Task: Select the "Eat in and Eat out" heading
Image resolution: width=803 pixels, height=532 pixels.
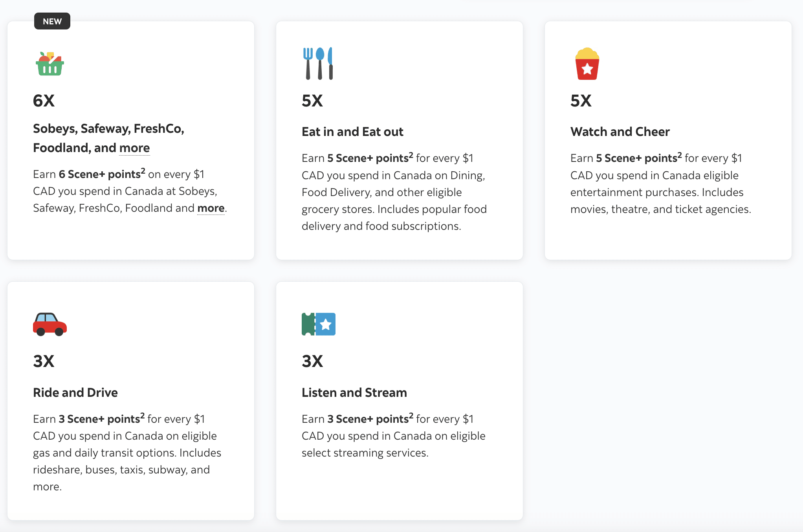Action: (352, 132)
